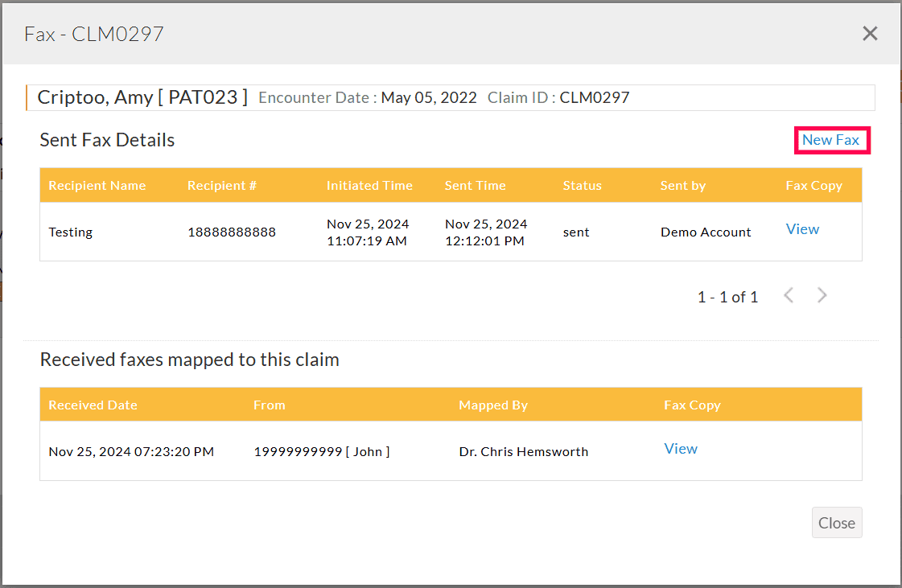Screen dimensions: 902x588
Task: Click the Sent by column header
Action: (682, 186)
